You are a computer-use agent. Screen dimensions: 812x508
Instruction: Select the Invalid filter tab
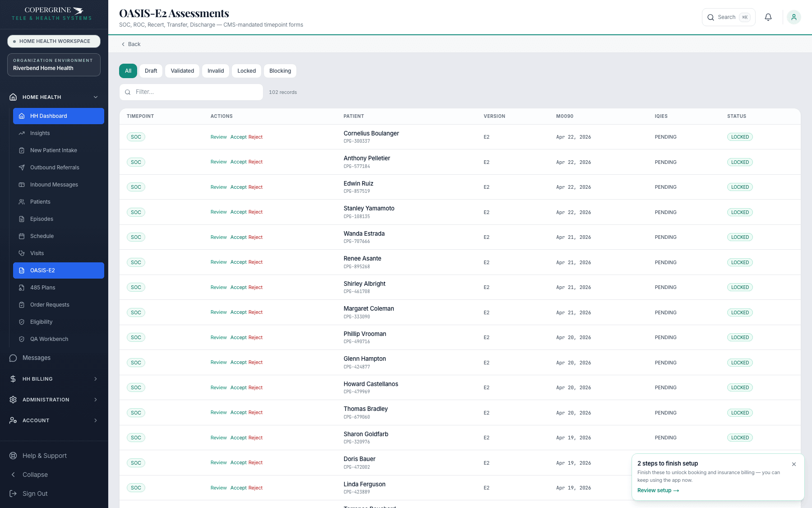[x=216, y=71]
